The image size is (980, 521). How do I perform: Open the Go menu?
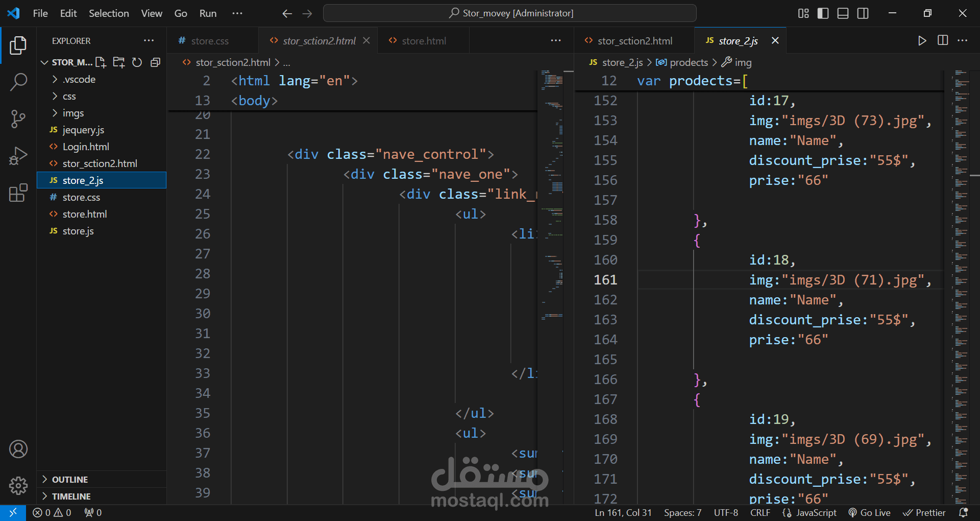click(x=181, y=13)
